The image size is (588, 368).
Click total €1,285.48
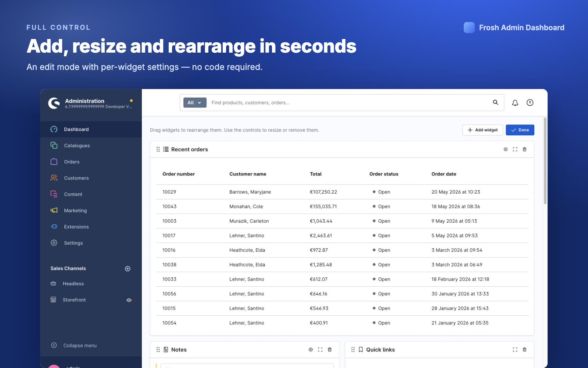click(321, 265)
